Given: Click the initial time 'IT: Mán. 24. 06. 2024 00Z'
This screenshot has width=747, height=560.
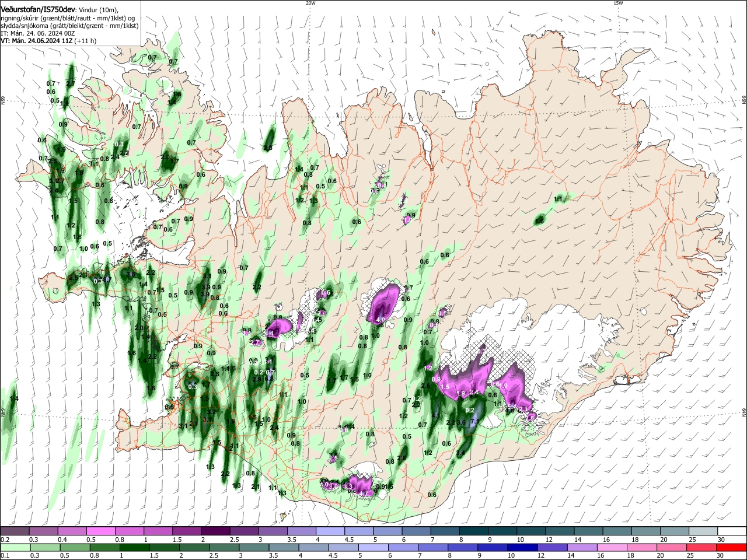Looking at the screenshot, I should click(37, 33).
